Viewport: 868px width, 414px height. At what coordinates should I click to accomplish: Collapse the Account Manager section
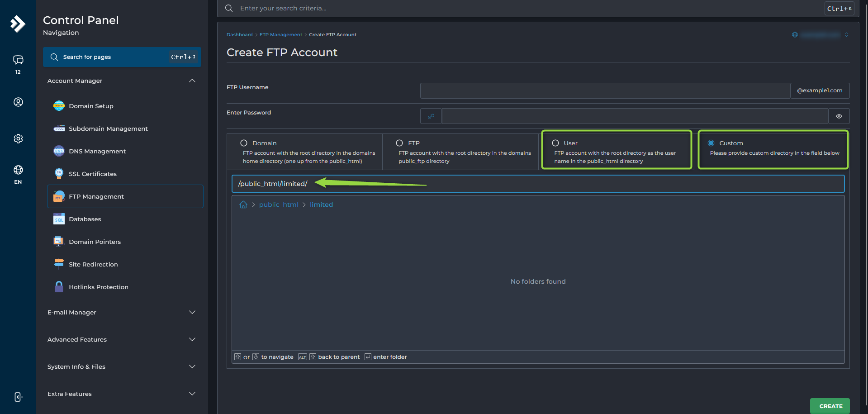[192, 81]
